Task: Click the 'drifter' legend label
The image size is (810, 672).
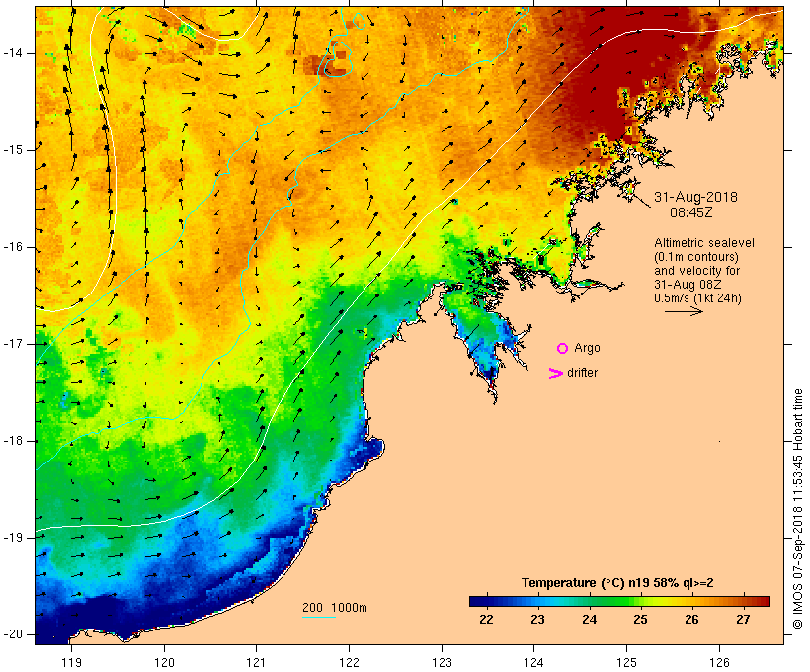Action: tap(582, 373)
